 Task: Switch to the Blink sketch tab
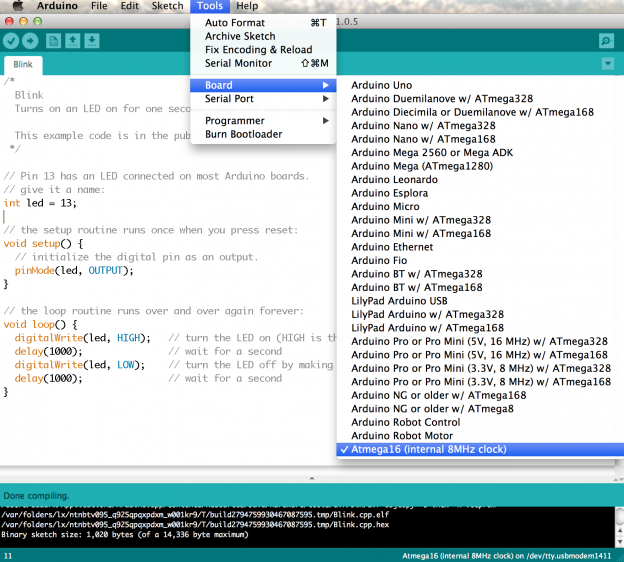pyautogui.click(x=23, y=64)
